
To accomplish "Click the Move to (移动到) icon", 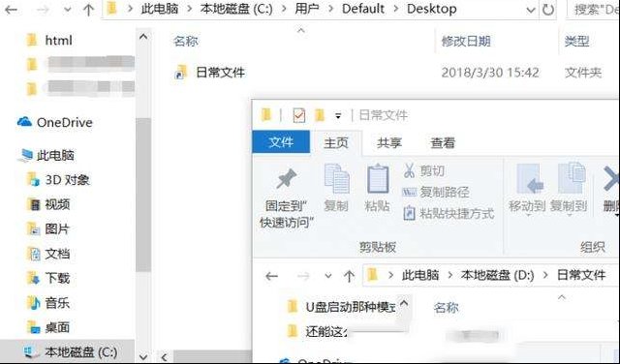I will 528,179.
